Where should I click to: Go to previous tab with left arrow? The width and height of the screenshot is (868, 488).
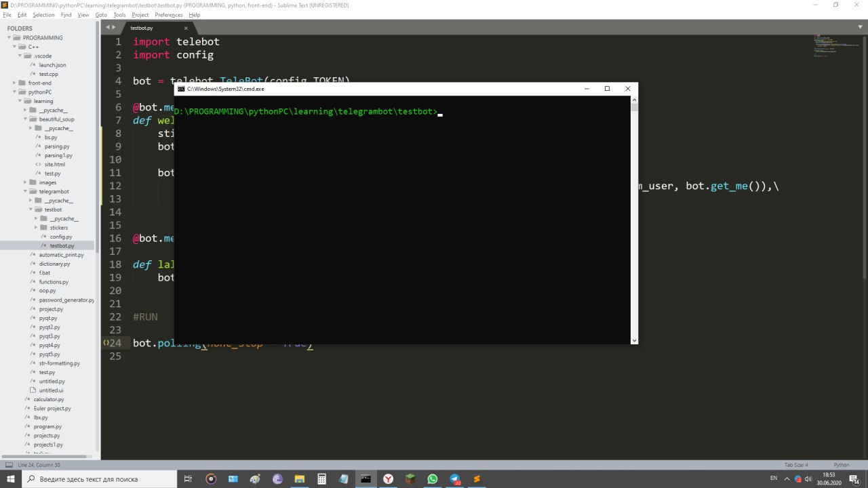[x=107, y=27]
